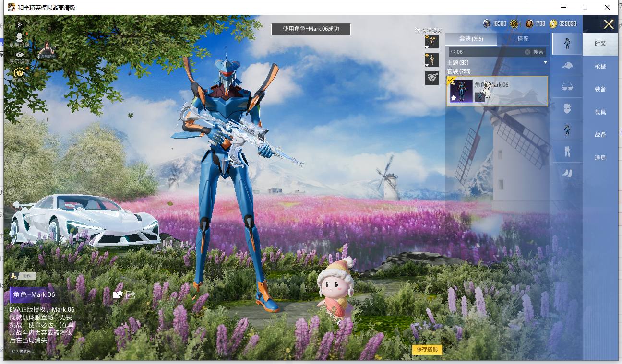Click the 搜索 search button

pos(538,52)
